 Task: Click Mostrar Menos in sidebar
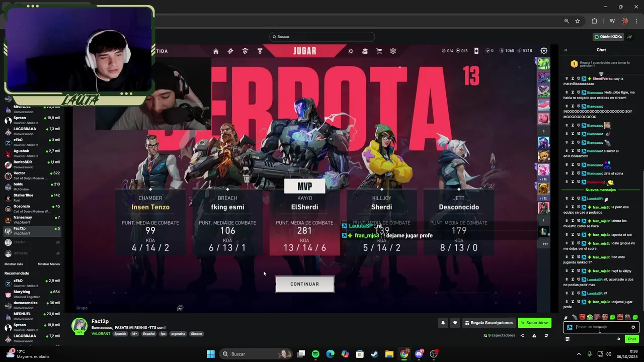(49, 264)
